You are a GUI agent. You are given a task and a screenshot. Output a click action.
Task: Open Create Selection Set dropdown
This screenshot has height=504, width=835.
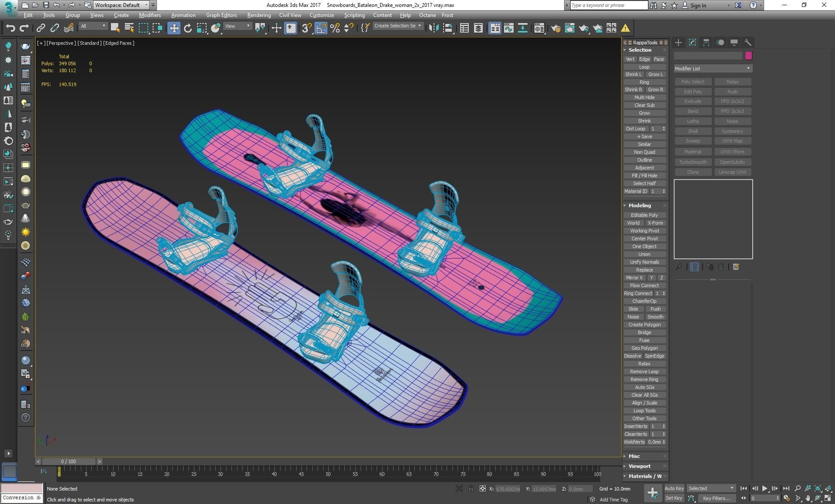click(x=398, y=26)
